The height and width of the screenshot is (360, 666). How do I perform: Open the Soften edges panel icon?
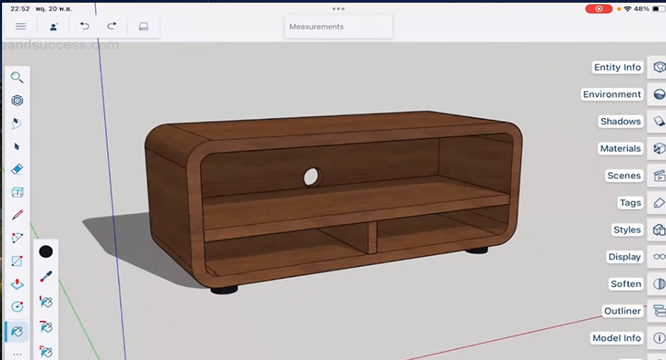[659, 284]
